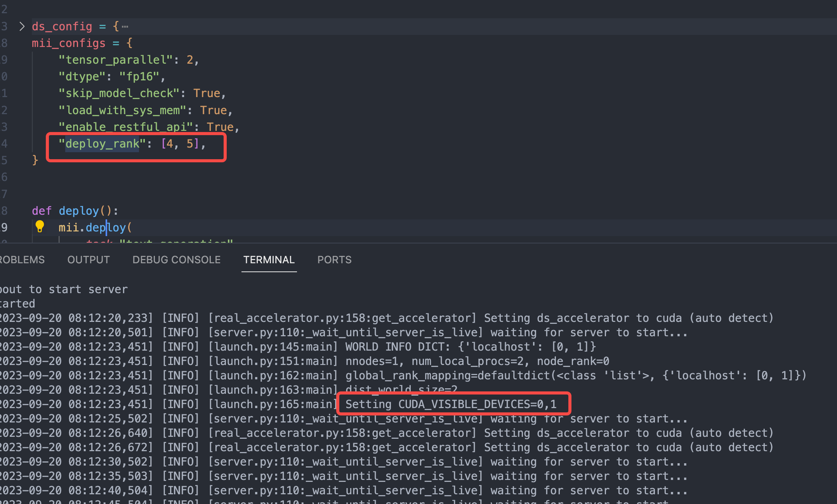This screenshot has width=837, height=504.
Task: Expand the collapsed ds_config dictionary chevron
Action: [22, 26]
